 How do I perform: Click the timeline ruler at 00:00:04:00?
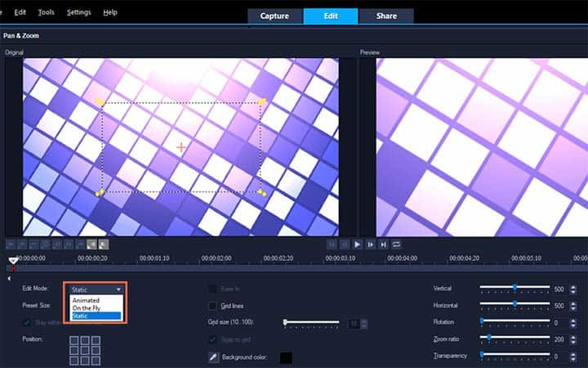click(x=402, y=258)
